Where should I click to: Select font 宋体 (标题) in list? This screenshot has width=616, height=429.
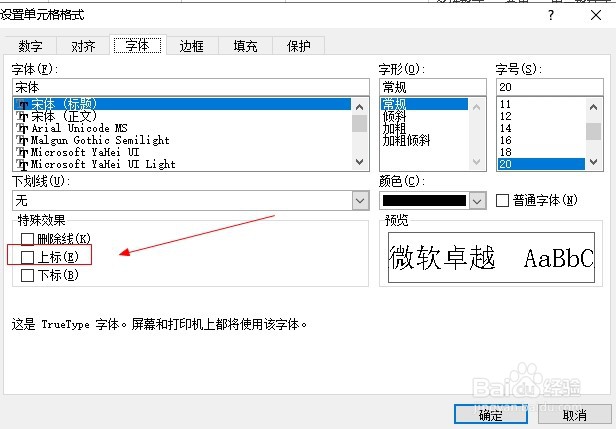[182, 104]
